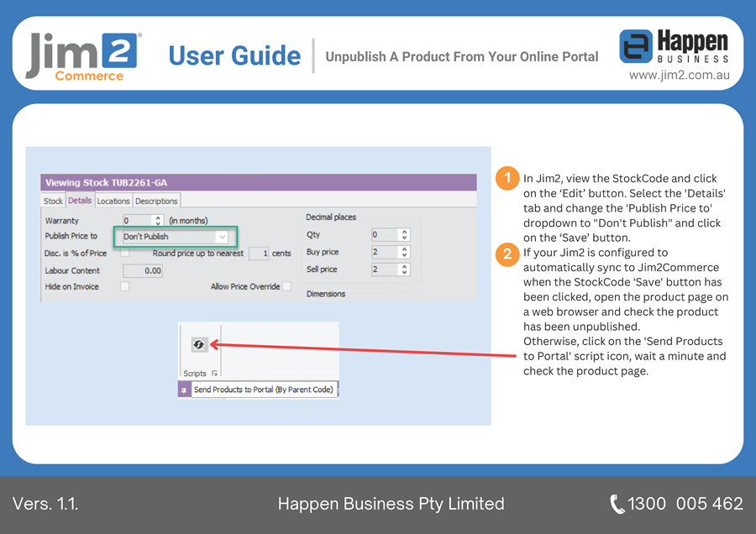The width and height of the screenshot is (756, 534).
Task: Click the pin icon in the script tooltip bar
Action: 185,390
